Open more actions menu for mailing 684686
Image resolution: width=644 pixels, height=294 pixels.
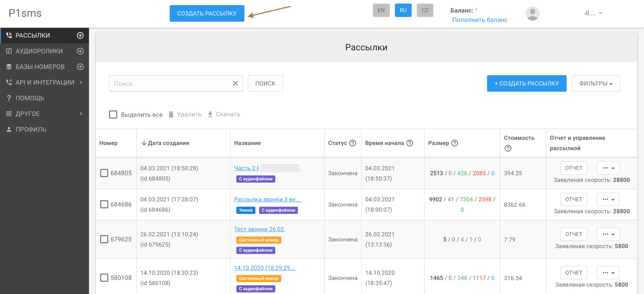(608, 199)
